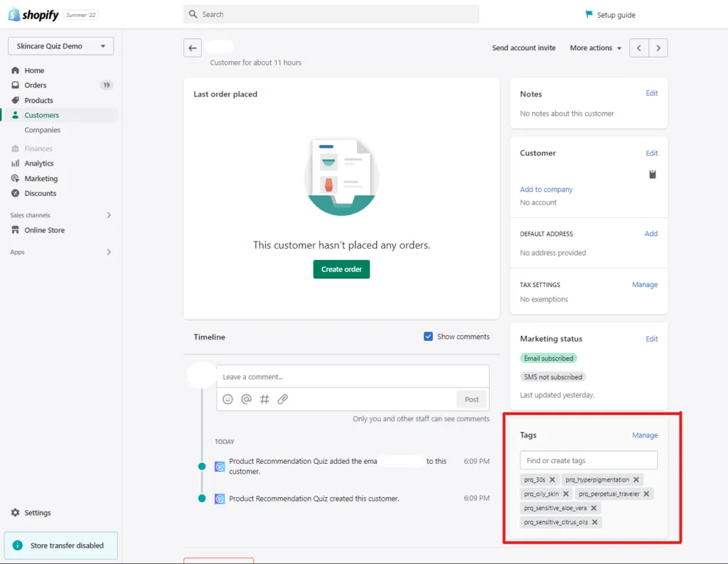
Task: Click the Home house icon
Action: (x=16, y=70)
